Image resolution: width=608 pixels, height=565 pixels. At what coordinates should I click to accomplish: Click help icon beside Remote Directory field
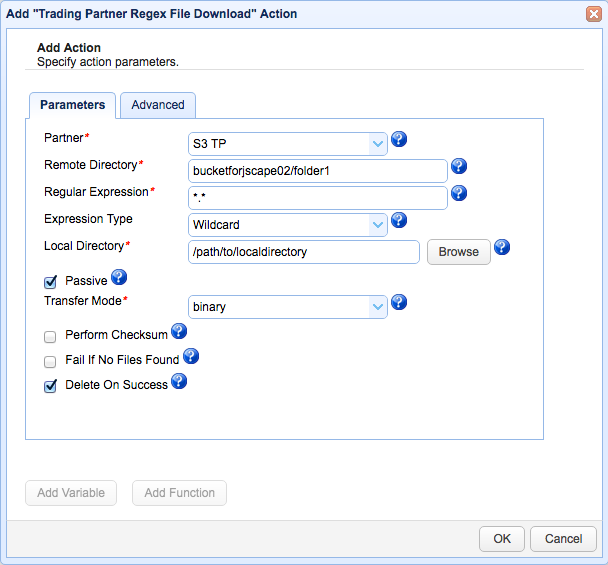click(459, 167)
